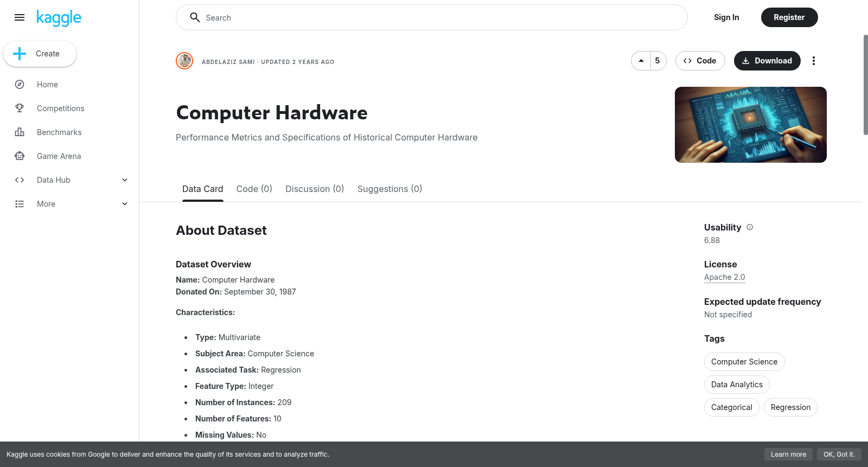Click the upvote count 5

(x=658, y=61)
